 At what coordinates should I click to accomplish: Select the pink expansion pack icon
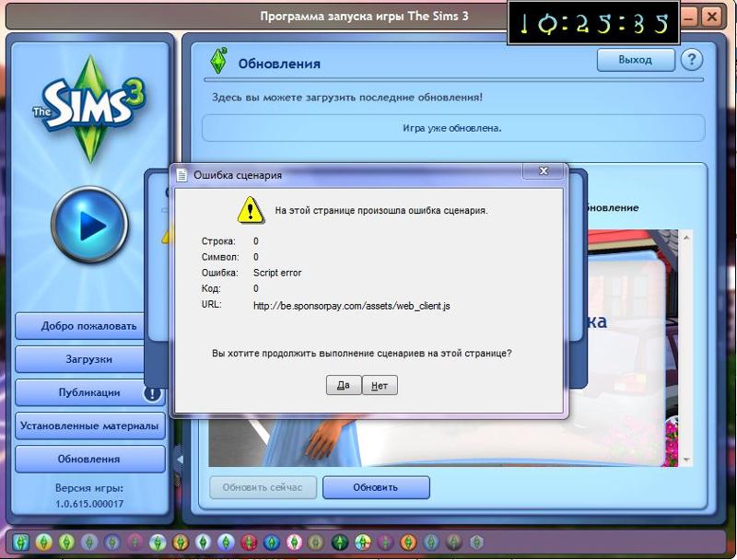(x=294, y=542)
